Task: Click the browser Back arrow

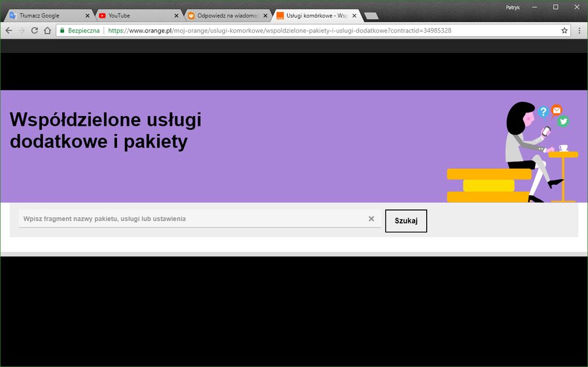Action: point(9,31)
